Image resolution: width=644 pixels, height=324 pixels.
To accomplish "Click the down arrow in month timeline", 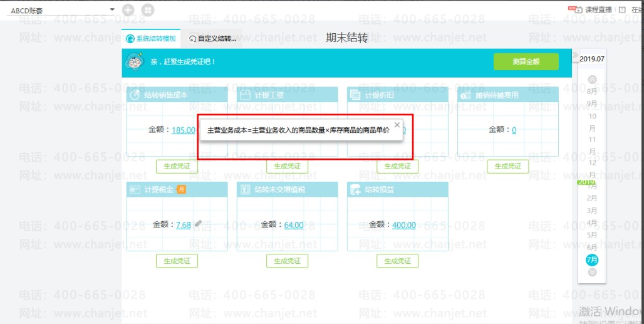I will pos(592,272).
